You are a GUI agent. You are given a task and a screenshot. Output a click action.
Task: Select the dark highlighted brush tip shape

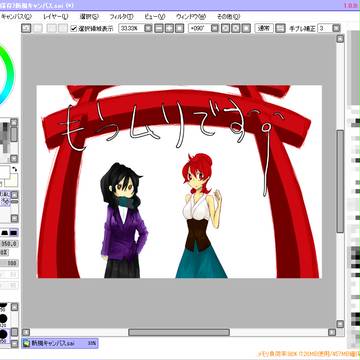[x=14, y=233]
